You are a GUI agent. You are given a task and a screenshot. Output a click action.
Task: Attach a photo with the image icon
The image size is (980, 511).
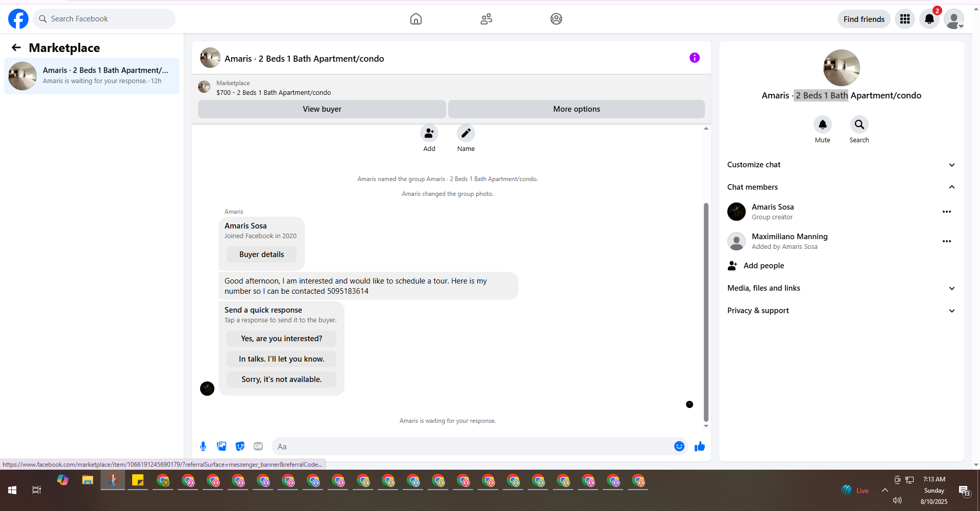(x=222, y=446)
